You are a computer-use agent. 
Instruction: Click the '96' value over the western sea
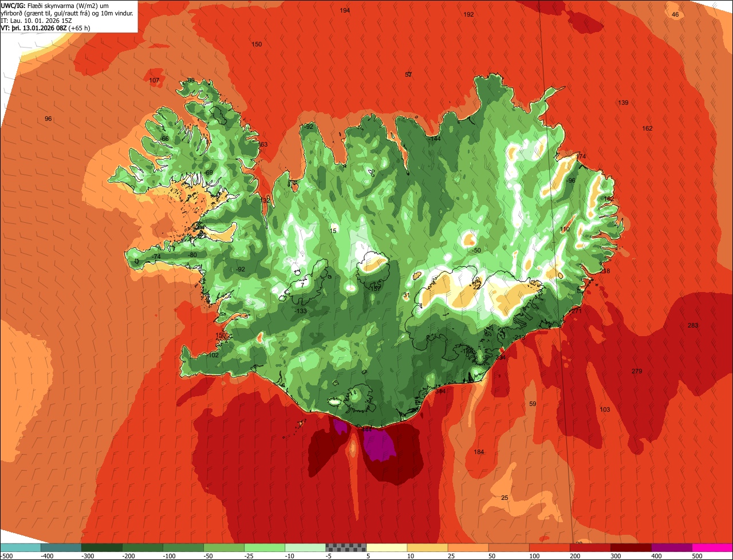point(48,119)
